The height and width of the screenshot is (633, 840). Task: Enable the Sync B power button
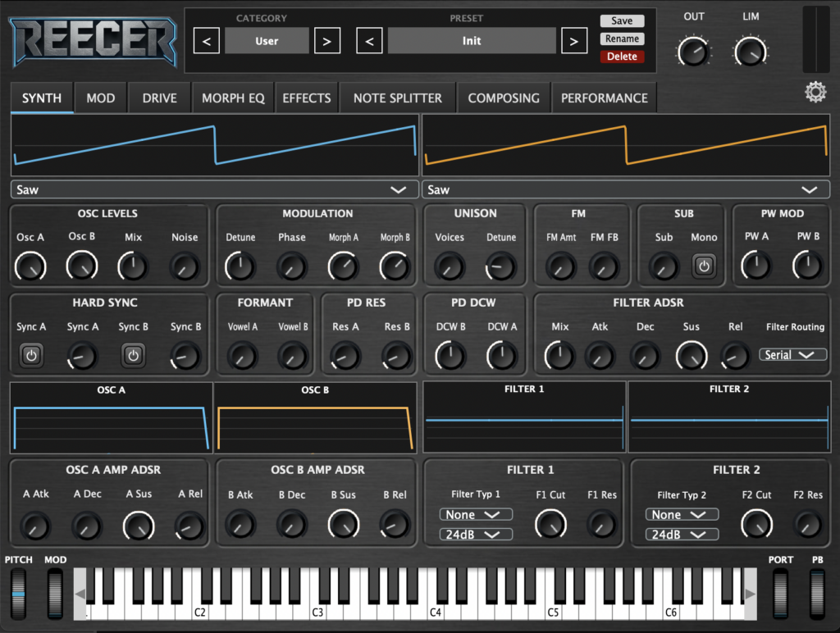point(134,355)
